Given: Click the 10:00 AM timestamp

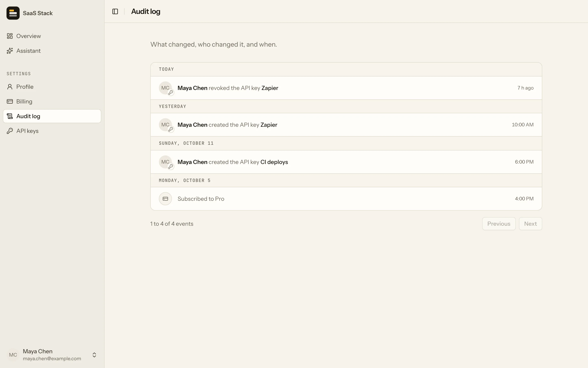Looking at the screenshot, I should coord(523,125).
